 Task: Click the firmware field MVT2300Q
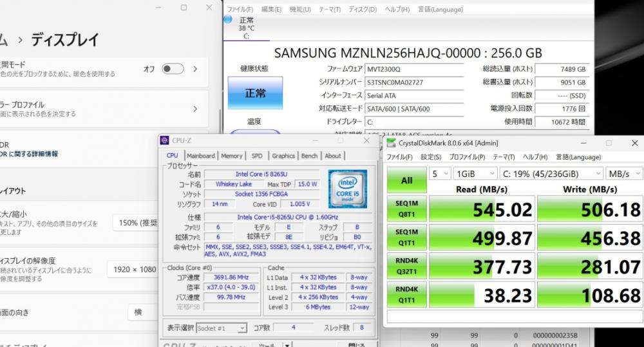click(414, 70)
